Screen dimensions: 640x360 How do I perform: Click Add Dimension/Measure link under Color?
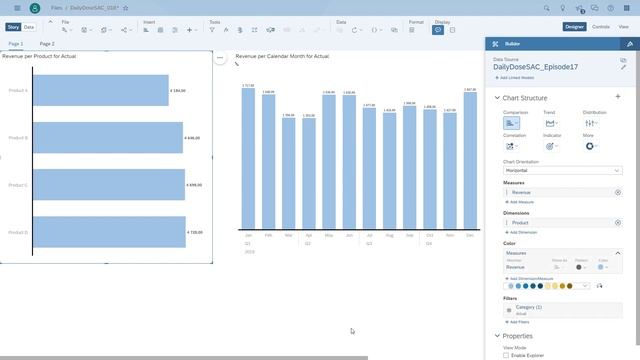529,278
